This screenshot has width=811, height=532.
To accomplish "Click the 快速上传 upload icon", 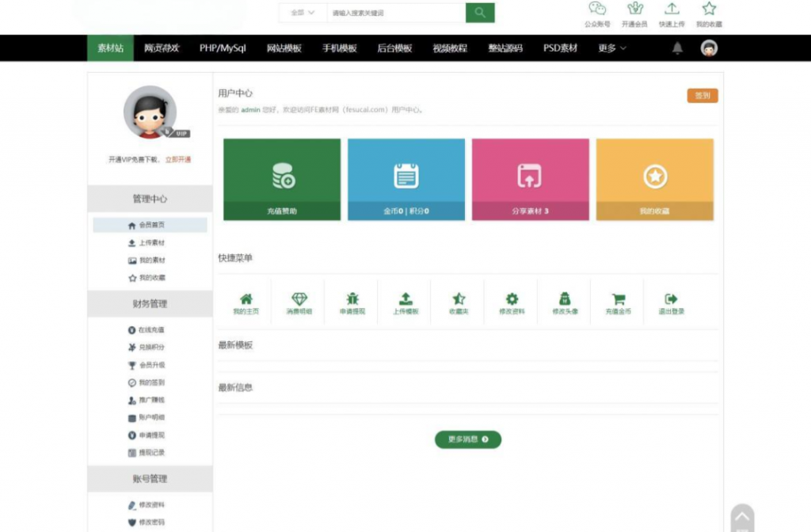I will point(672,9).
